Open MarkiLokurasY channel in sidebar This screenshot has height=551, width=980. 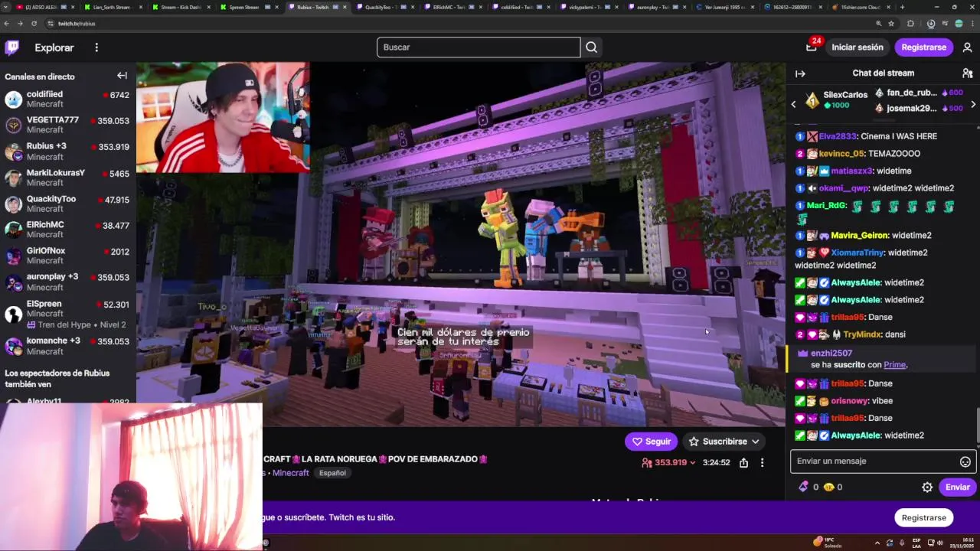67,178
